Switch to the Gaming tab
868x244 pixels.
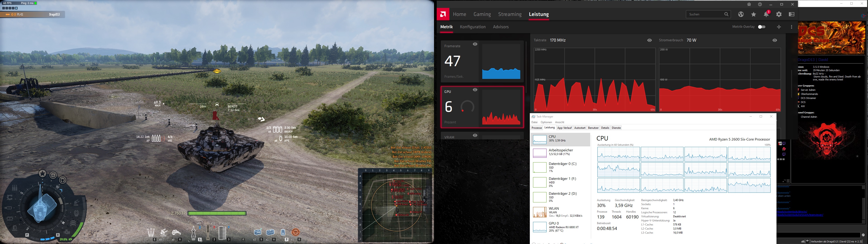[x=482, y=14]
